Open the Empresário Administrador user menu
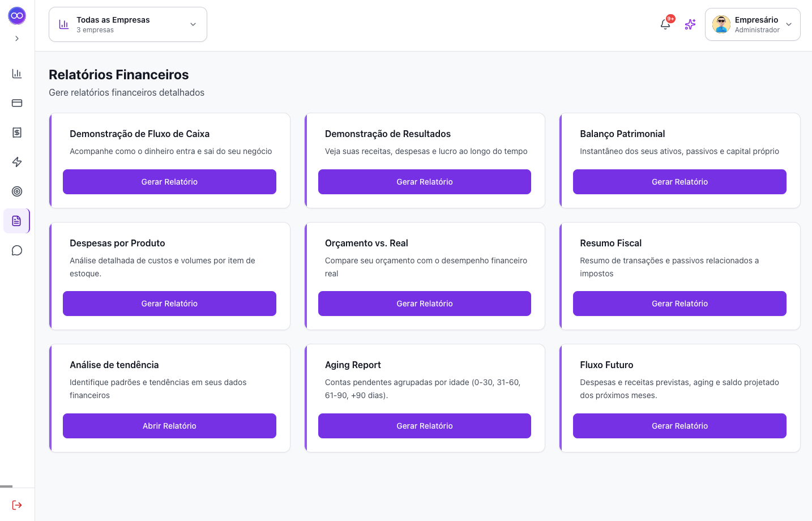The width and height of the screenshot is (812, 521). [753, 24]
